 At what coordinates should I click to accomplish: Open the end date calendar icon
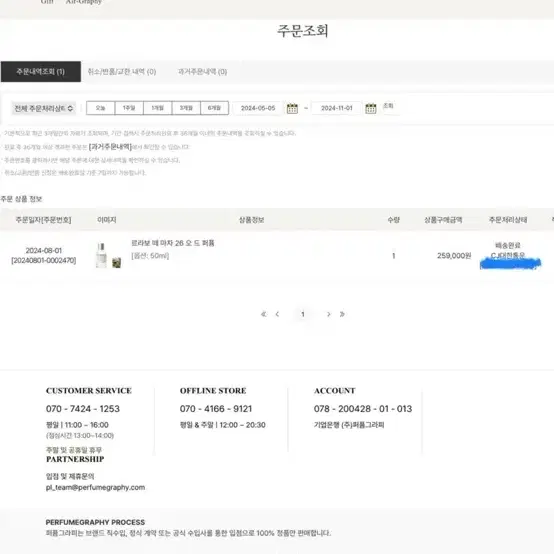tap(371, 108)
